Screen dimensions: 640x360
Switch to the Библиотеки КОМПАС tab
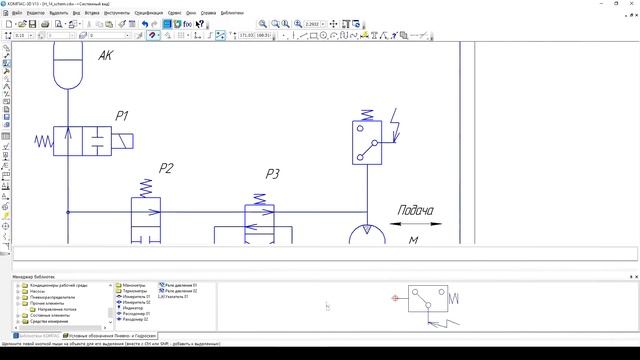point(36,336)
